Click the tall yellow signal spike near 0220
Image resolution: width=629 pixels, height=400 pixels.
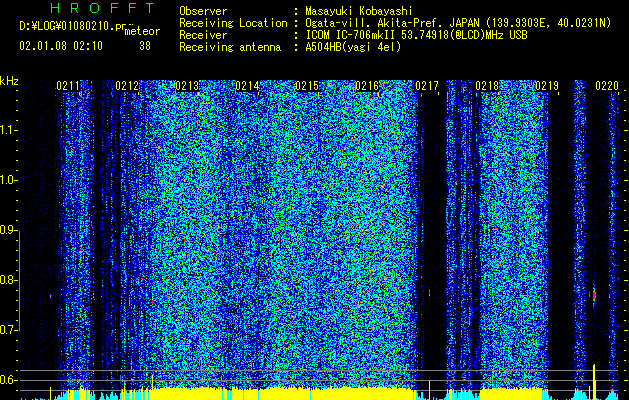pyautogui.click(x=594, y=381)
